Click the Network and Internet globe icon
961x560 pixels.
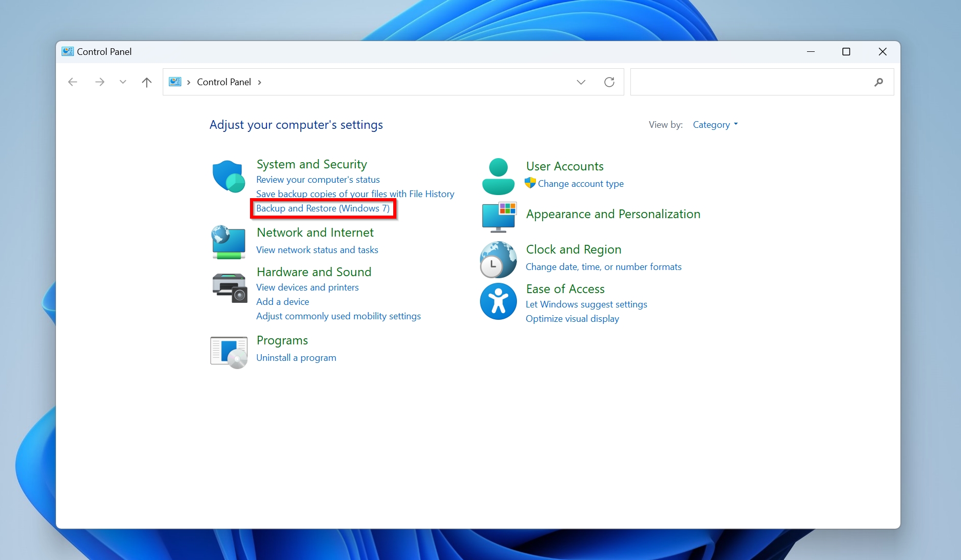tap(228, 242)
